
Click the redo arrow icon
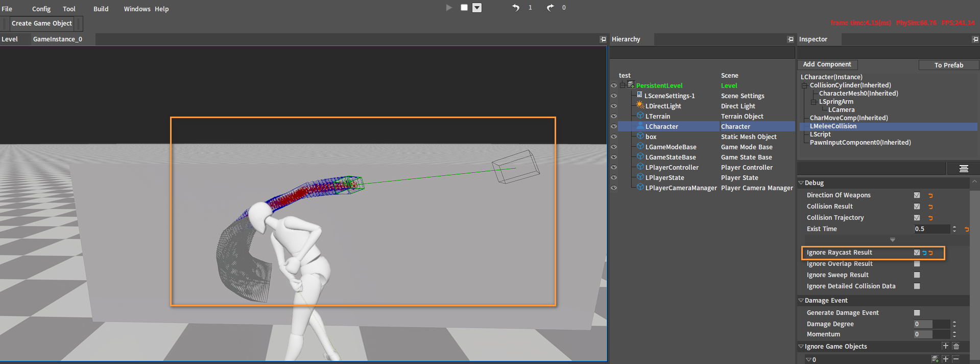coord(550,8)
